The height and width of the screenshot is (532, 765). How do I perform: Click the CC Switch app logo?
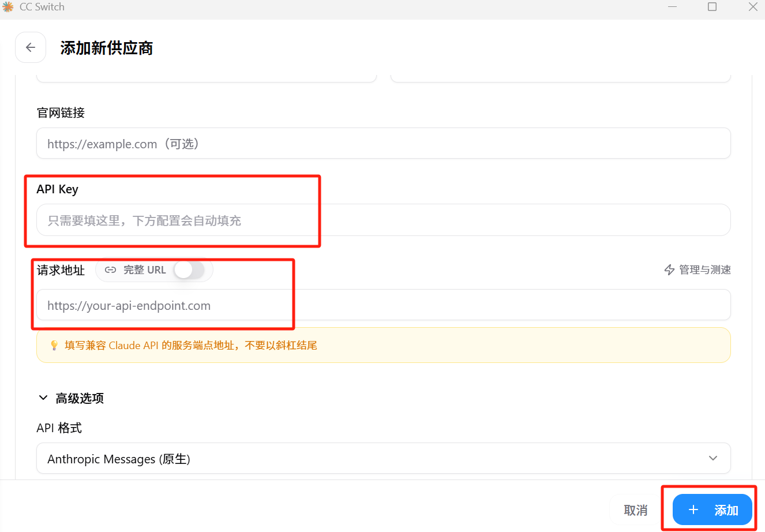(x=8, y=7)
